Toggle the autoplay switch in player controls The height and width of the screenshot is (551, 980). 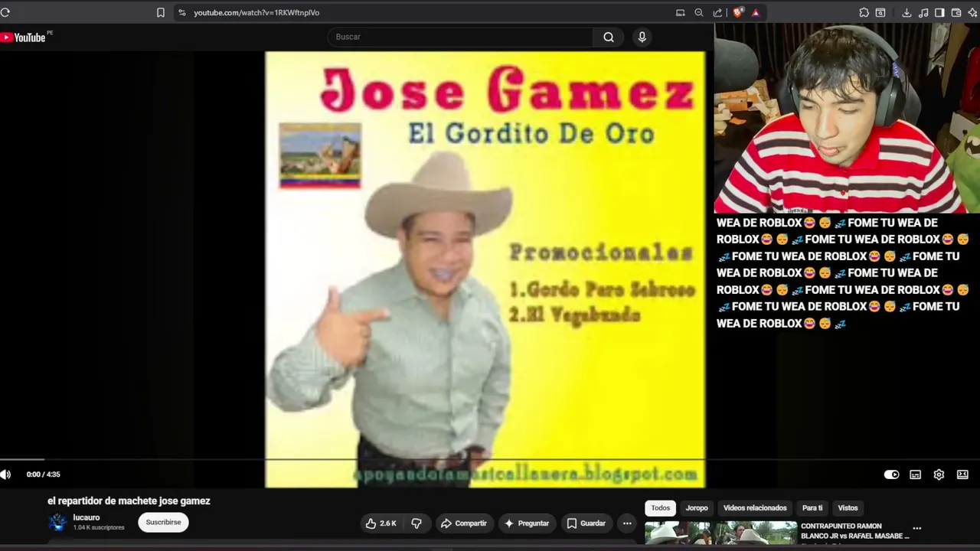click(892, 474)
